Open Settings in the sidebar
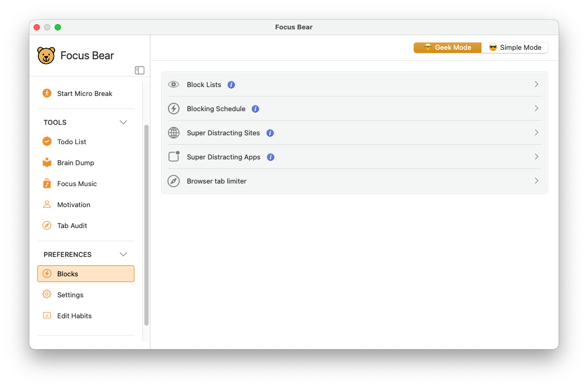The image size is (588, 388). pyautogui.click(x=86, y=295)
